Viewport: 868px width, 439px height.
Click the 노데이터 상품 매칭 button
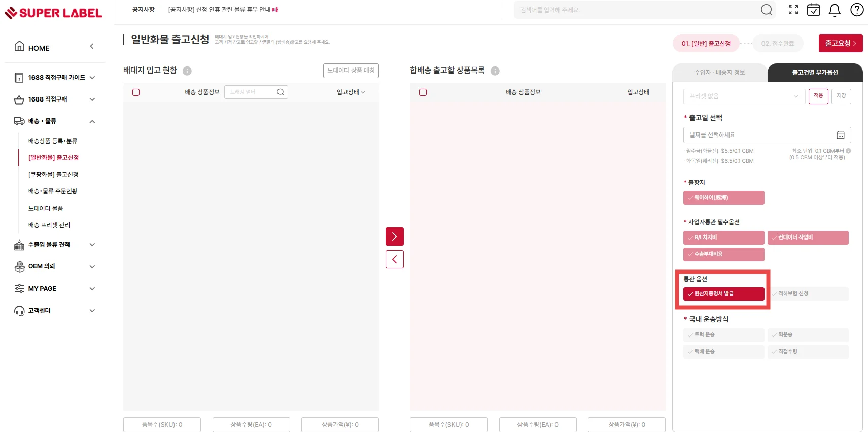click(351, 71)
